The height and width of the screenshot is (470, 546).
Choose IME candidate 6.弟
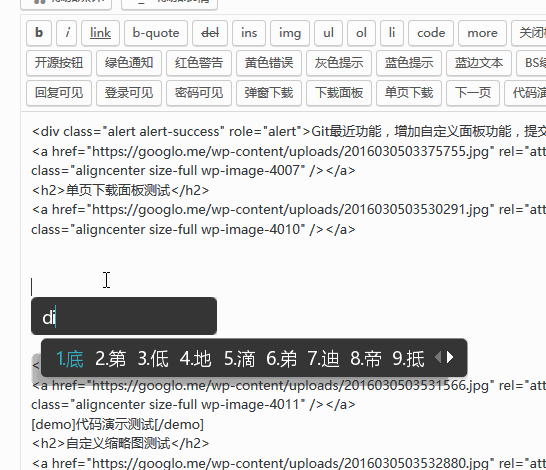281,359
